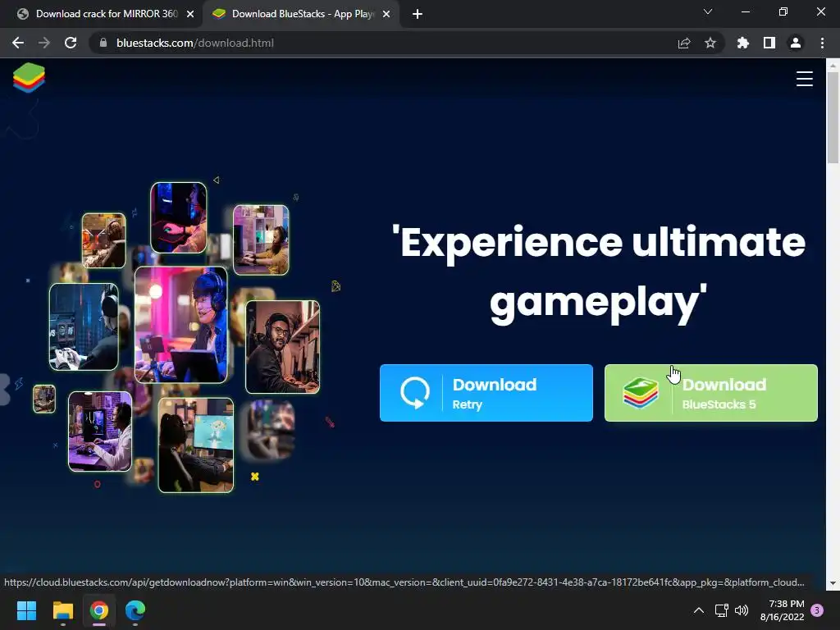Share this page via share icon
The height and width of the screenshot is (630, 840).
coord(684,43)
